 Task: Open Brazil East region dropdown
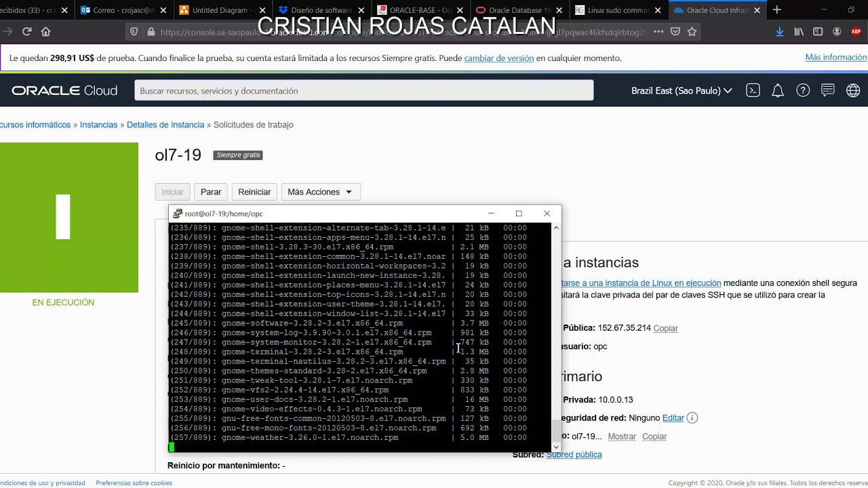pyautogui.click(x=682, y=91)
